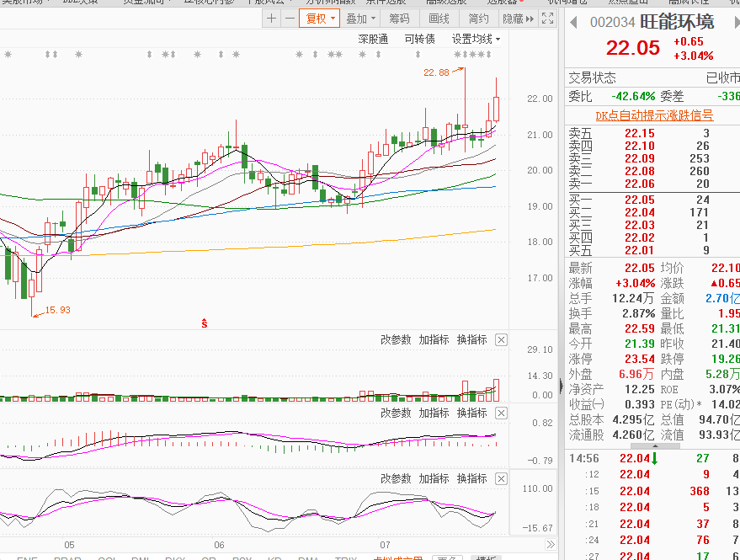Switch to 简约 simple view
The image size is (740, 560).
click(478, 19)
